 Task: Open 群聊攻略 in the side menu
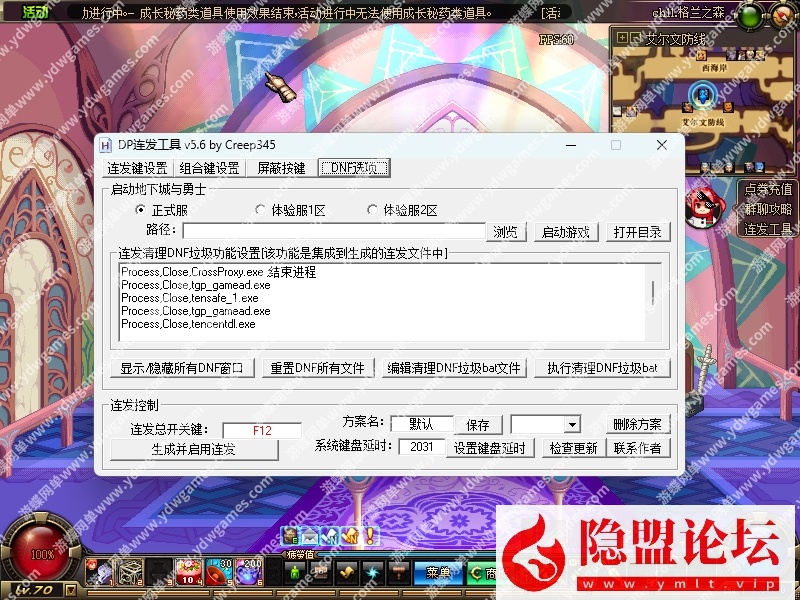pos(768,209)
